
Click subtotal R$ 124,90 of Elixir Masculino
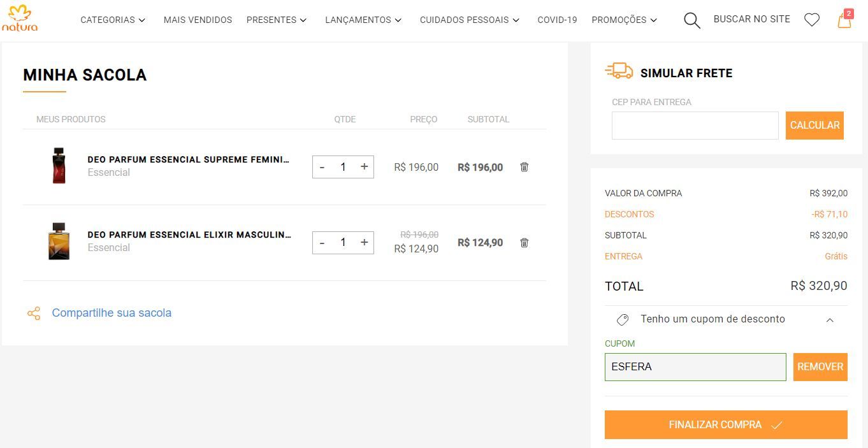pyautogui.click(x=481, y=243)
